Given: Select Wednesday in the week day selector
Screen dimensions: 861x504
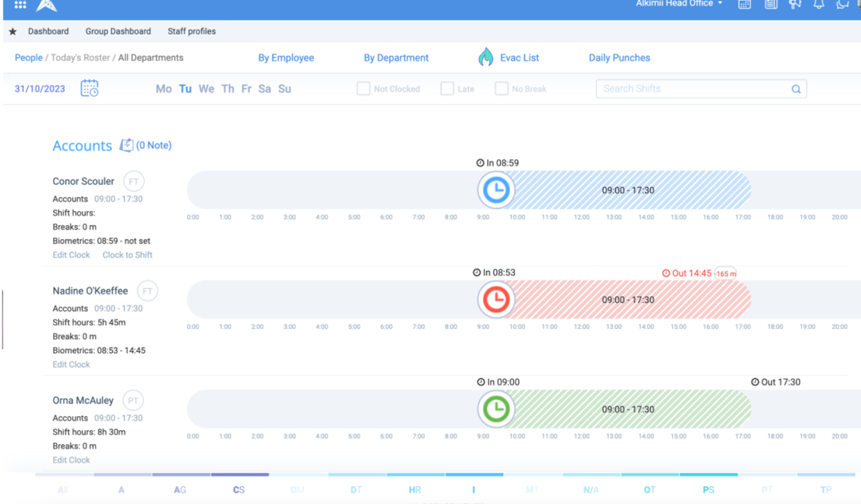Looking at the screenshot, I should coord(206,89).
